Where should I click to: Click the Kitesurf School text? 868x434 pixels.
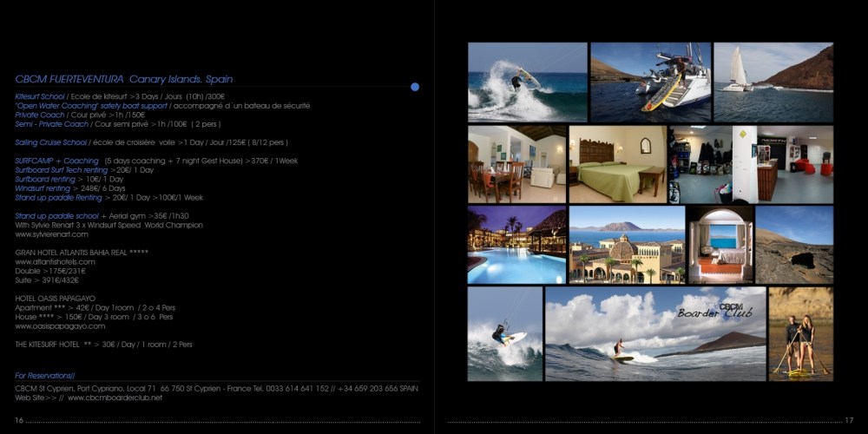(40, 96)
